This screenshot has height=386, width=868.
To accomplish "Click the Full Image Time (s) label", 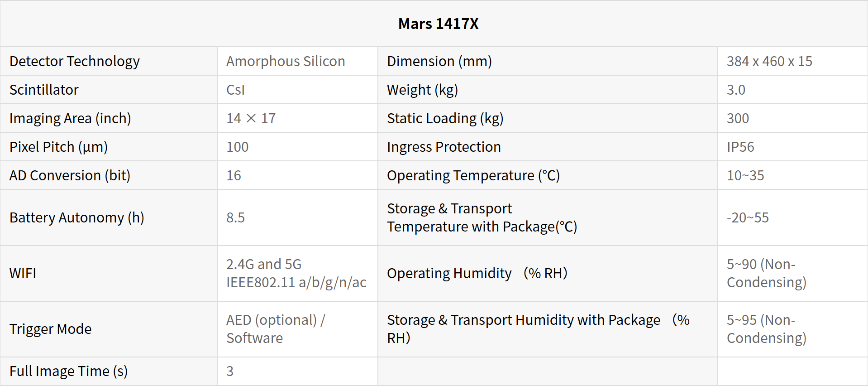I will 68,371.
